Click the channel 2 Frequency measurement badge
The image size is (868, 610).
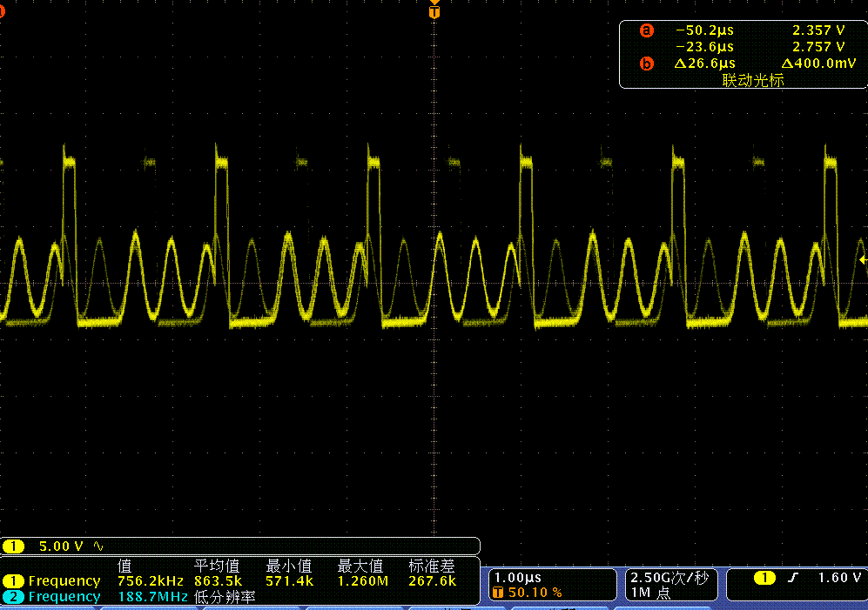pyautogui.click(x=13, y=597)
